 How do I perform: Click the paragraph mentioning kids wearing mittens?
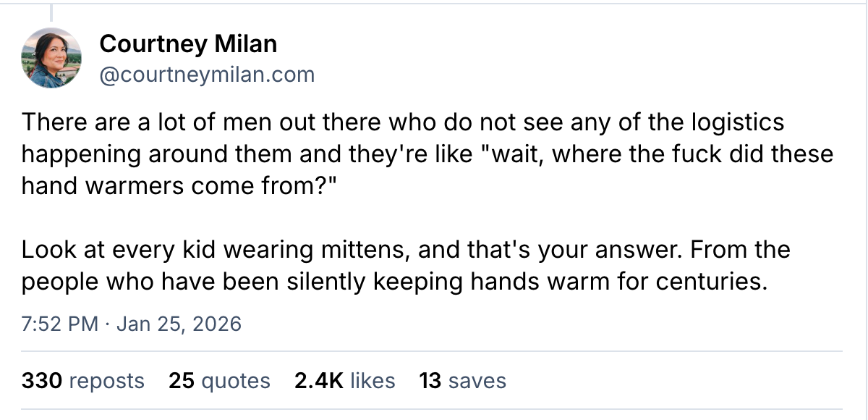[x=405, y=266]
